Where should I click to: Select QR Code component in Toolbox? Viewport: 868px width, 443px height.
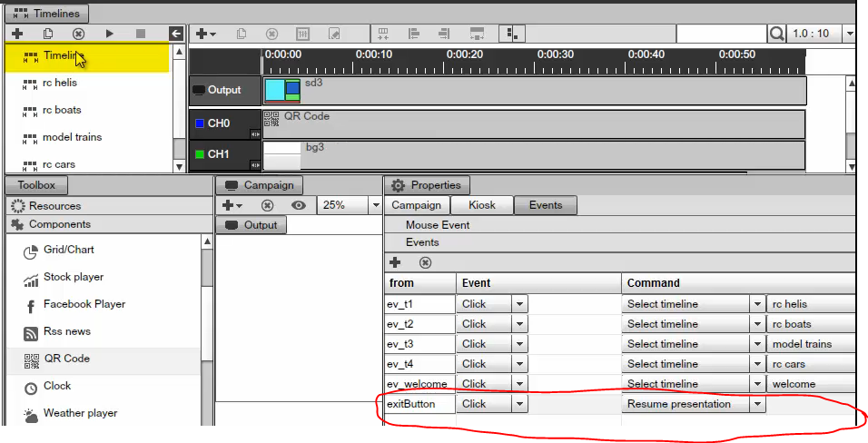tap(66, 359)
